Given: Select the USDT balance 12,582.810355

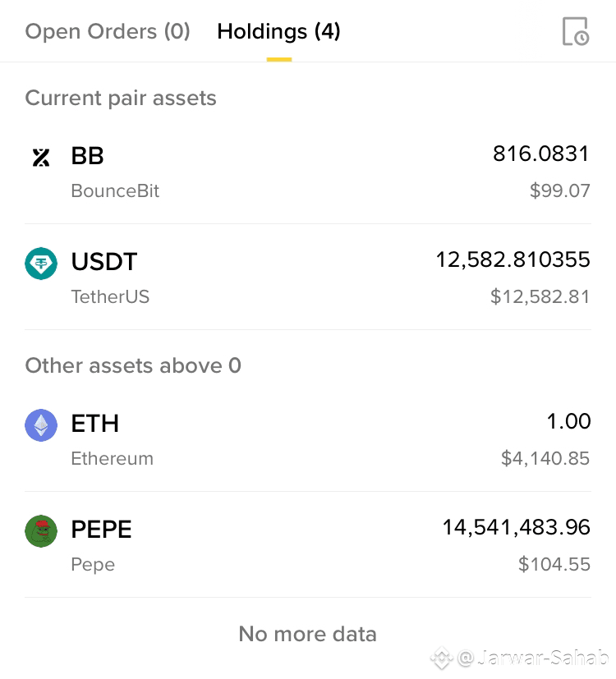Looking at the screenshot, I should click(x=513, y=259).
